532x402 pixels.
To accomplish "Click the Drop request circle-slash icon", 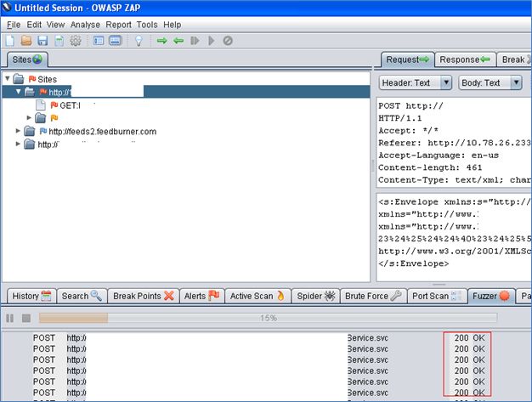I will click(x=228, y=41).
